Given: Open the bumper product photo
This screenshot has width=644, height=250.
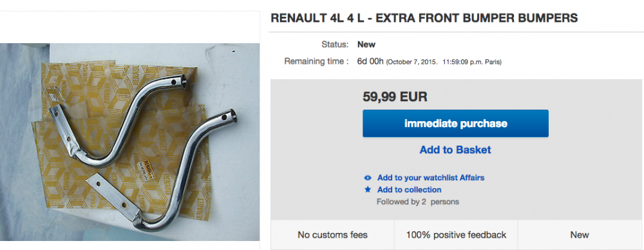Looking at the screenshot, I should click(130, 142).
